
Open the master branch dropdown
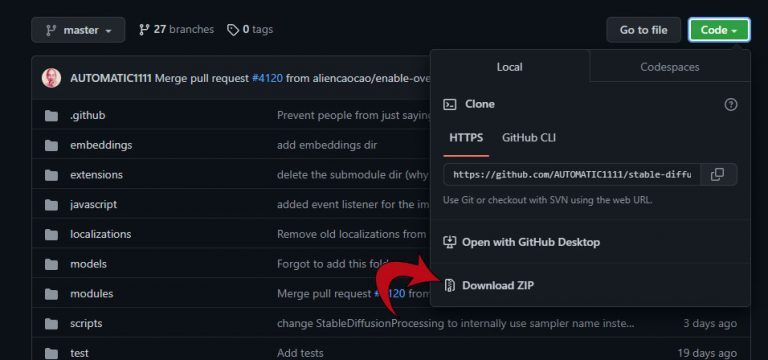pos(78,30)
